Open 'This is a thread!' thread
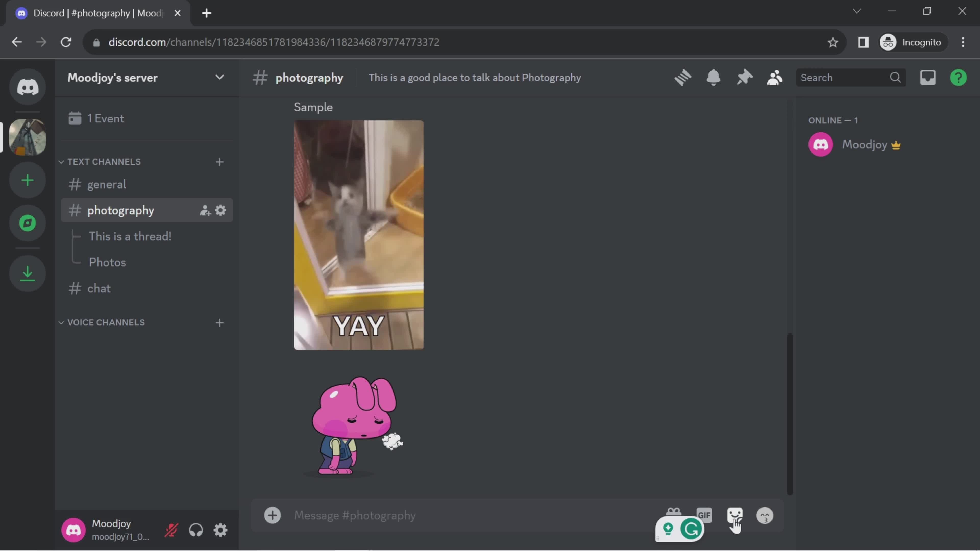 tap(130, 236)
